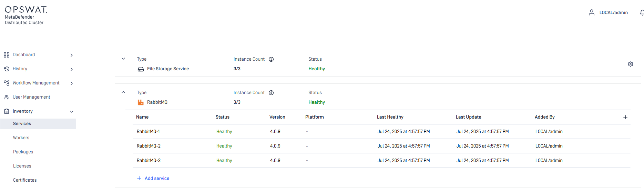This screenshot has height=192, width=644.
Task: Collapse the Inventory sidebar menu
Action: 72,111
